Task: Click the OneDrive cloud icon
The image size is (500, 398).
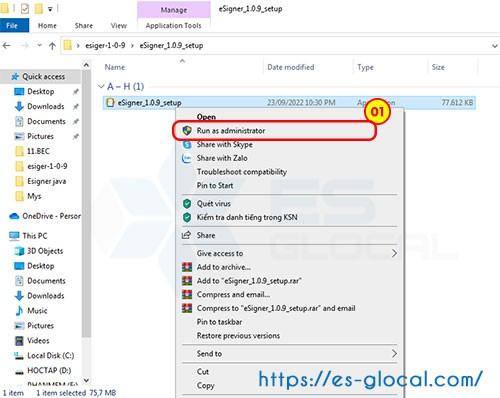Action: (x=14, y=216)
